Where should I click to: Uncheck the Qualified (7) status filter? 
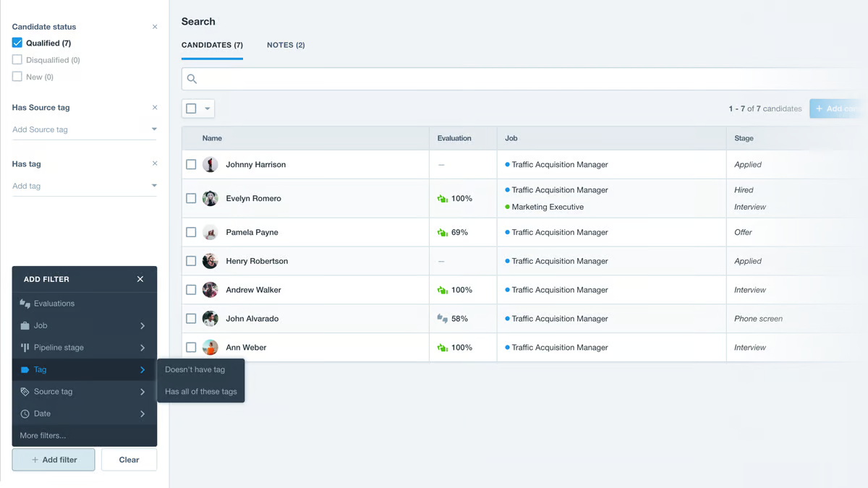point(17,43)
